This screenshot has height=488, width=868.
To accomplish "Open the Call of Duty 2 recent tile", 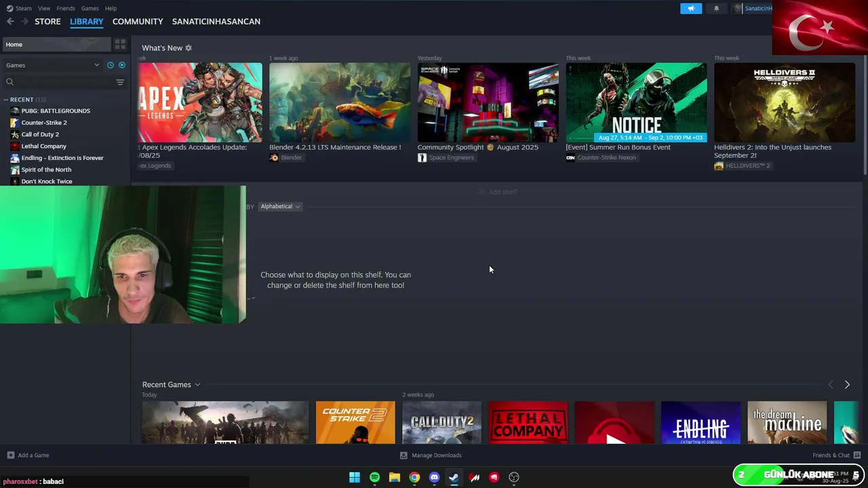I will (x=441, y=422).
